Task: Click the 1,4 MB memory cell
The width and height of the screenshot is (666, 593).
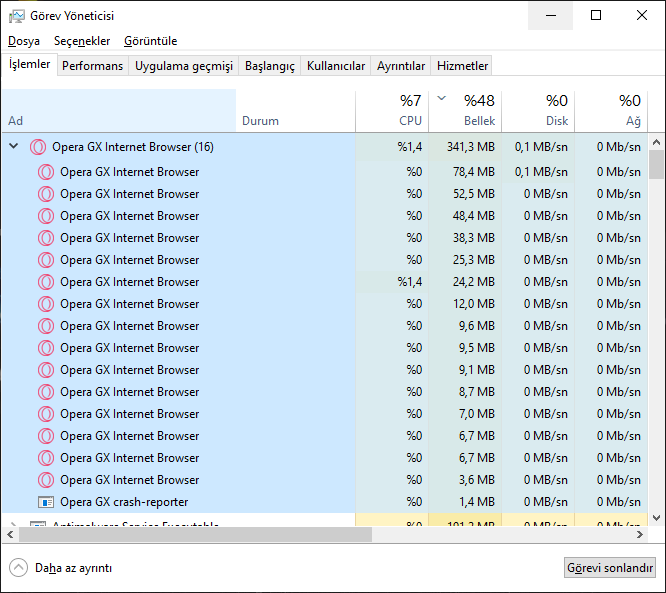Action: 465,502
